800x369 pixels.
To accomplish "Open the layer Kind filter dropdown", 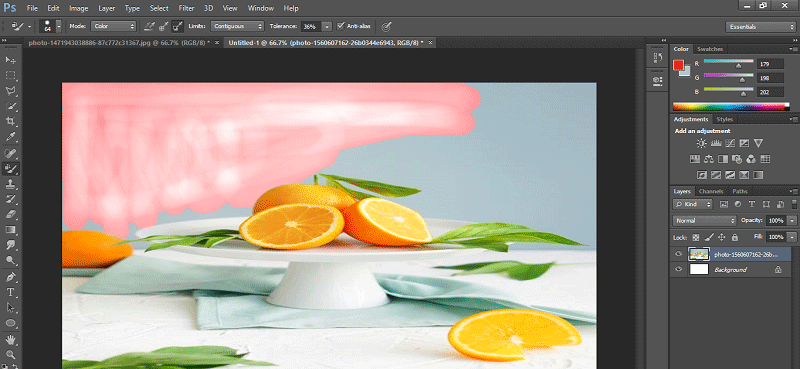I will pos(692,204).
